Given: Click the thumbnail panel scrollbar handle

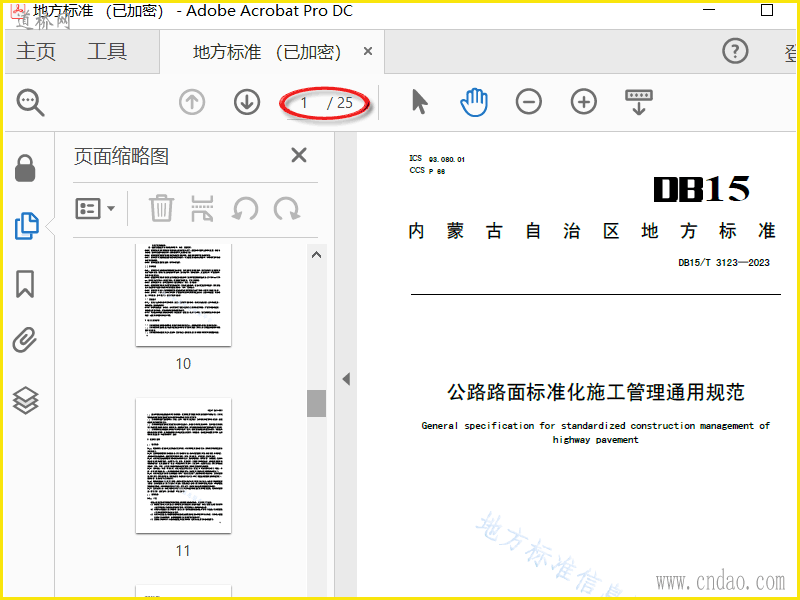Looking at the screenshot, I should pyautogui.click(x=316, y=404).
